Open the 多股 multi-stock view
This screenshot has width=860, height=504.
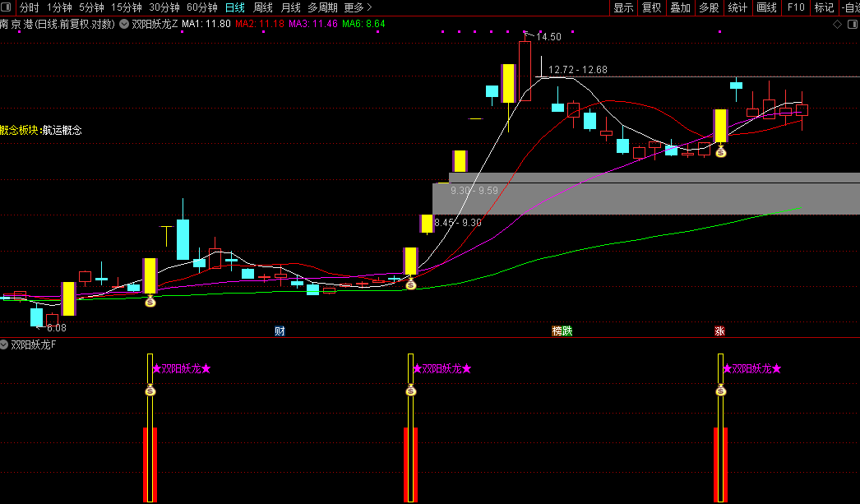709,7
